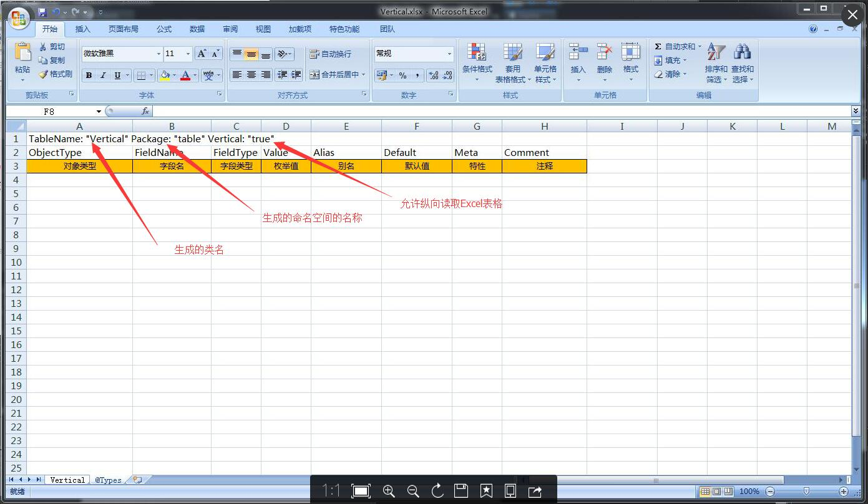Viewport: 868px width, 504px height.
Task: Click the red Font Color A
Action: (185, 75)
